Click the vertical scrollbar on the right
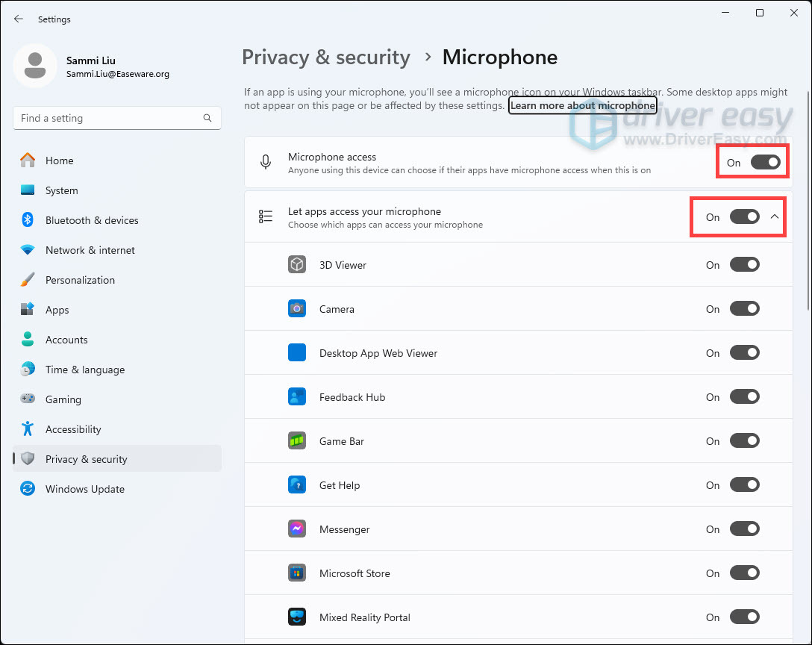 (808, 201)
